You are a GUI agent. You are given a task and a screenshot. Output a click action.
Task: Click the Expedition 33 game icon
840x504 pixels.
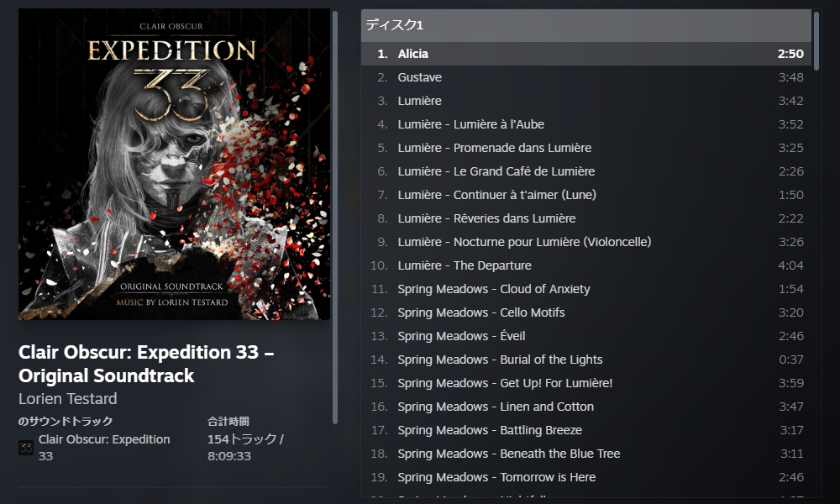click(26, 448)
